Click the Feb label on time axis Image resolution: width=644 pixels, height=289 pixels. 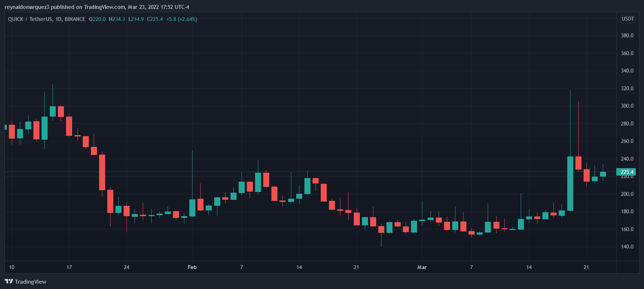(192, 267)
